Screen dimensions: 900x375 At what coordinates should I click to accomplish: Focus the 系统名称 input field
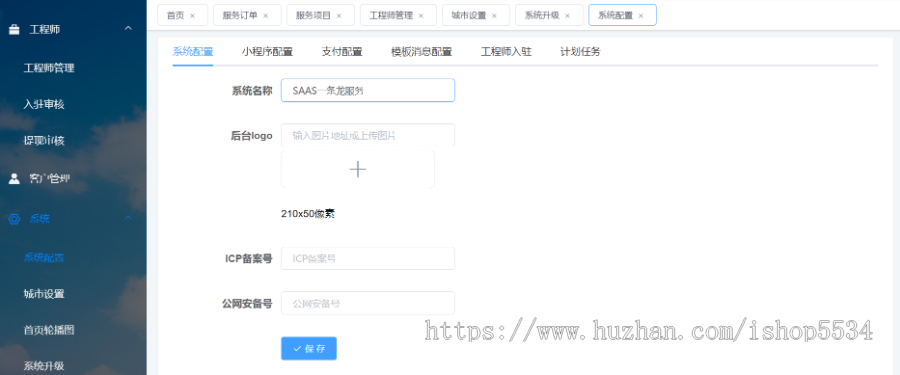pyautogui.click(x=368, y=90)
